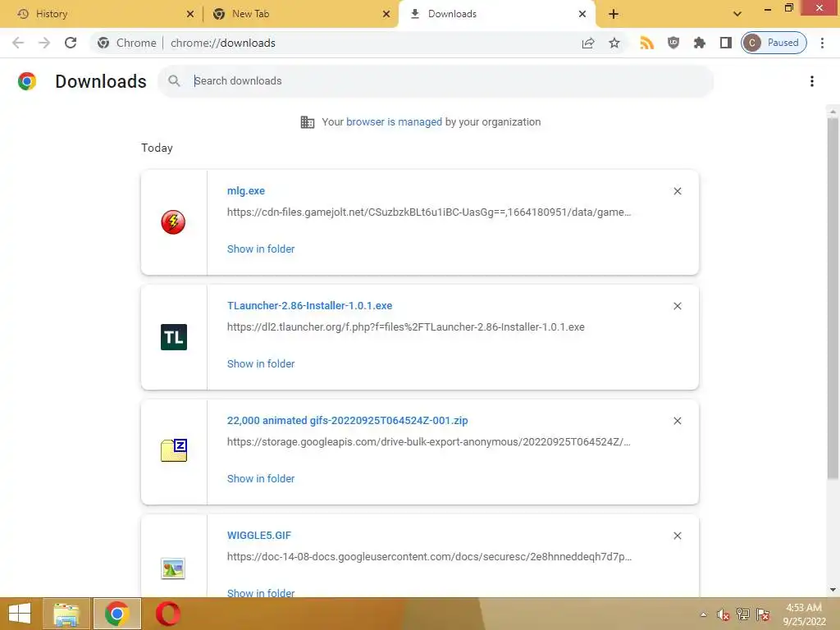Image resolution: width=840 pixels, height=630 pixels.
Task: Click the zip archive file icon
Action: [174, 450]
